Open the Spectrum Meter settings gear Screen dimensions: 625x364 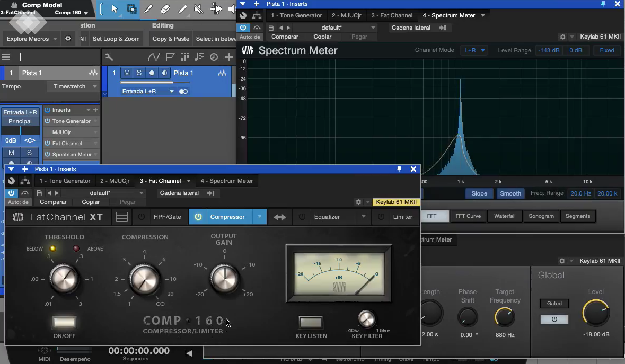[x=562, y=37]
